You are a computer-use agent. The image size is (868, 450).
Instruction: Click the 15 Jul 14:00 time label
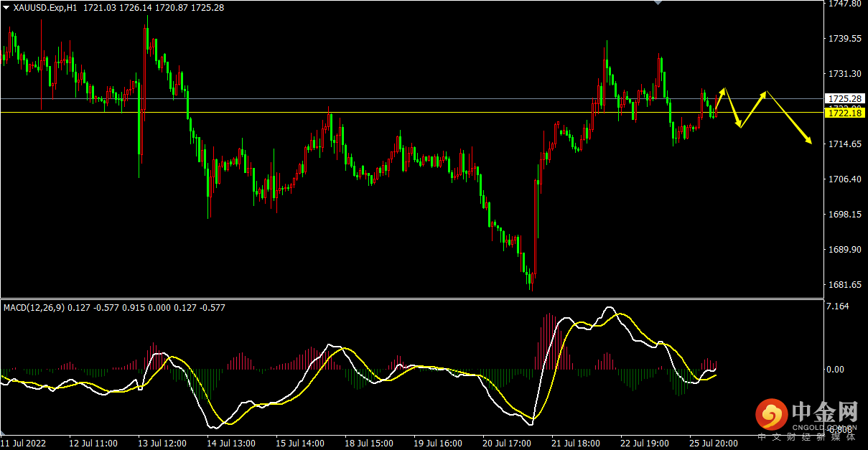click(300, 444)
